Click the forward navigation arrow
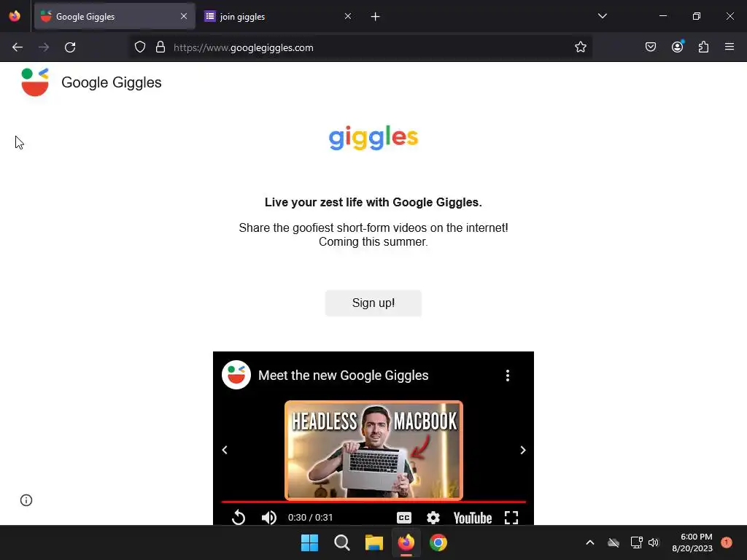The height and width of the screenshot is (560, 747). tap(44, 47)
